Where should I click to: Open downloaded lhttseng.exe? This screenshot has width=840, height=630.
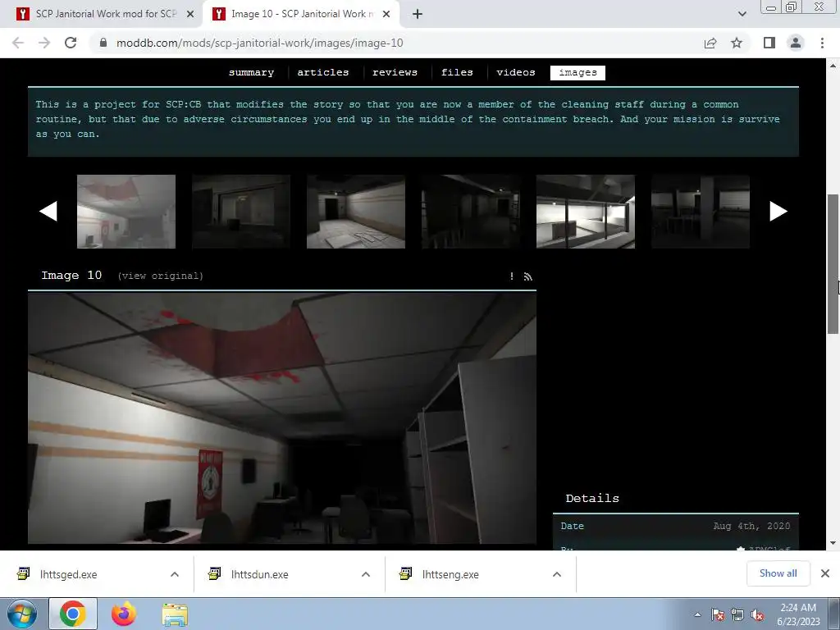(450, 574)
